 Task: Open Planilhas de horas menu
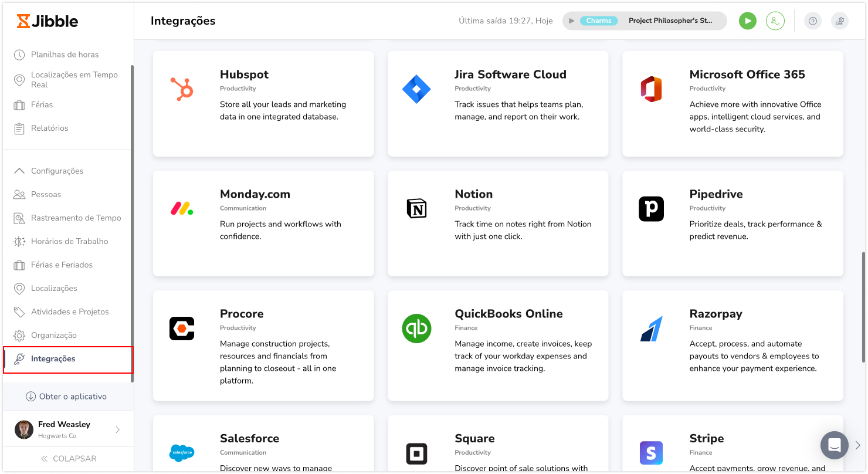point(65,55)
